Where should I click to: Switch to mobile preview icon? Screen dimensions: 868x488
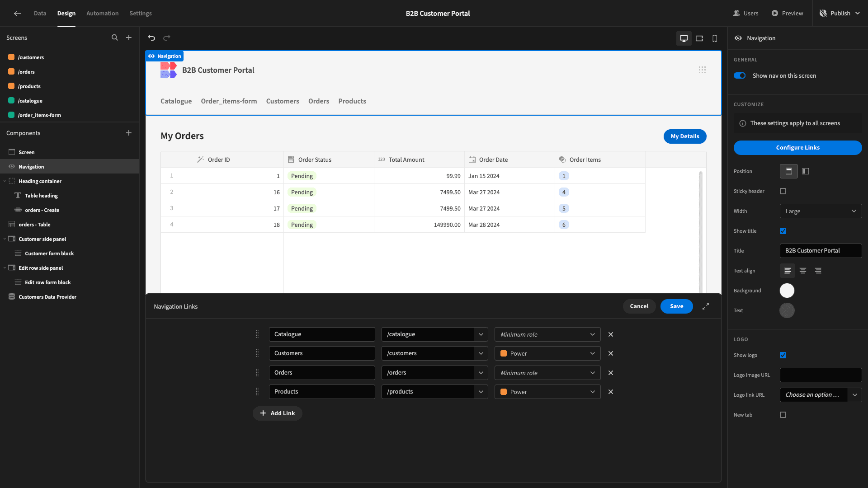(x=715, y=38)
